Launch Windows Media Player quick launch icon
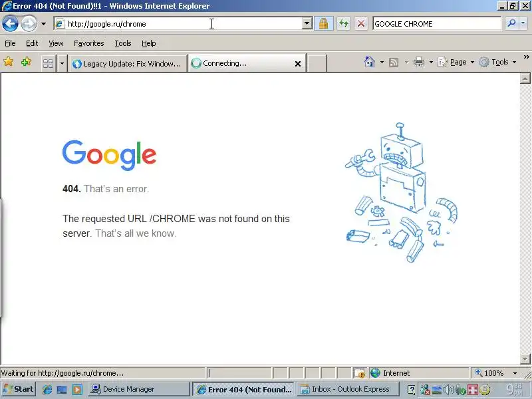Viewport: 532px width, 399px height. click(77, 389)
